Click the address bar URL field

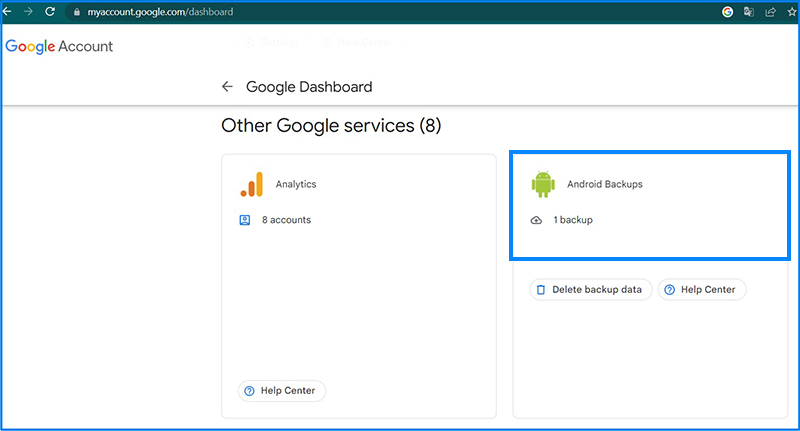pyautogui.click(x=160, y=12)
